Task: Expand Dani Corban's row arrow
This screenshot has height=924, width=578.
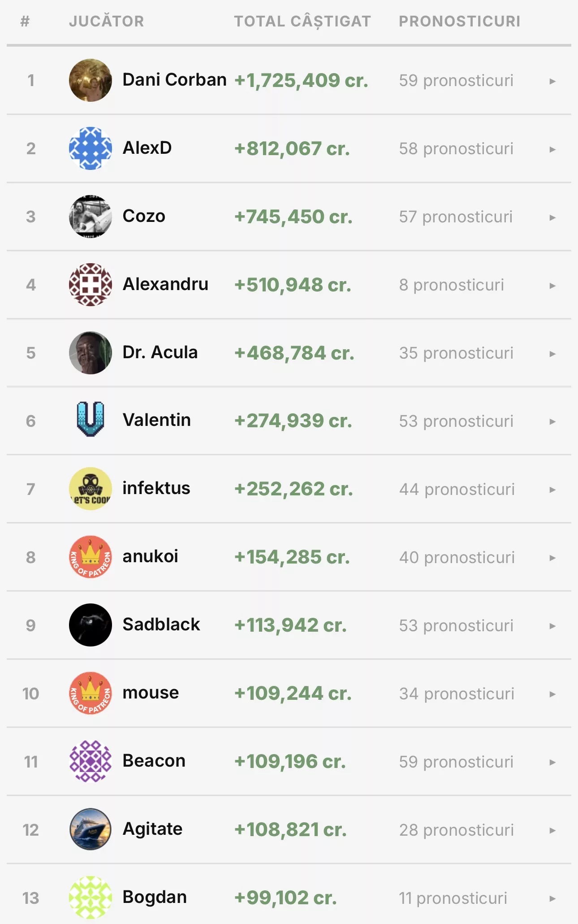Action: pyautogui.click(x=552, y=81)
